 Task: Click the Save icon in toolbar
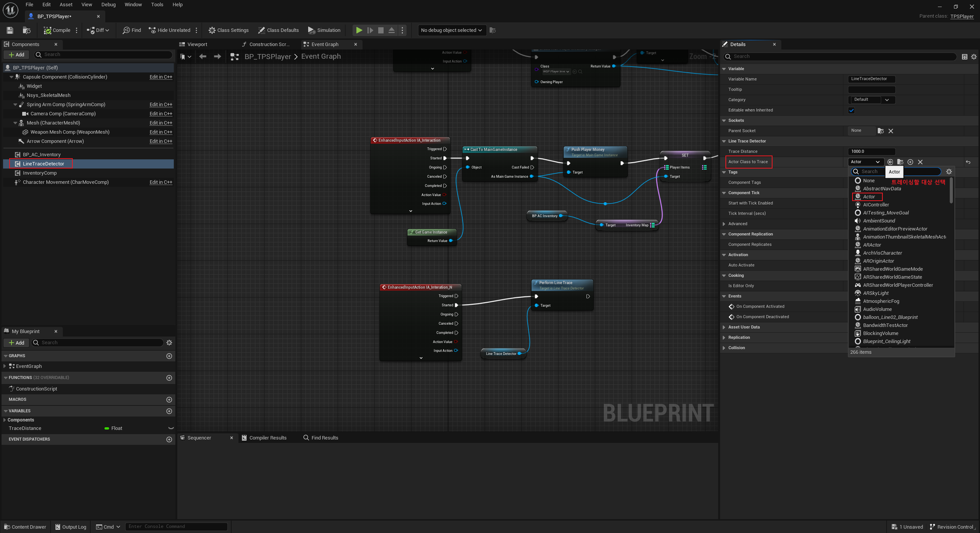click(x=10, y=30)
